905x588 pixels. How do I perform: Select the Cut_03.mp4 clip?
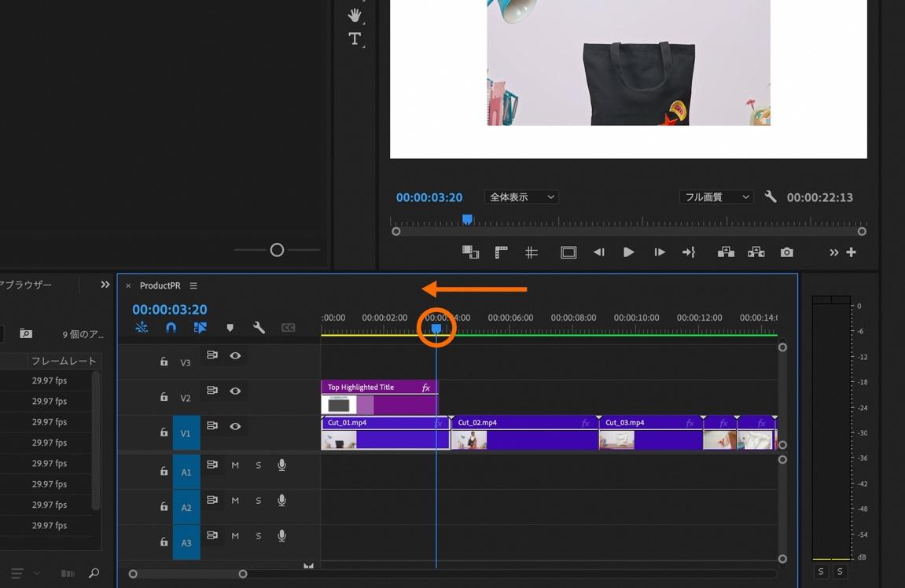pos(651,433)
